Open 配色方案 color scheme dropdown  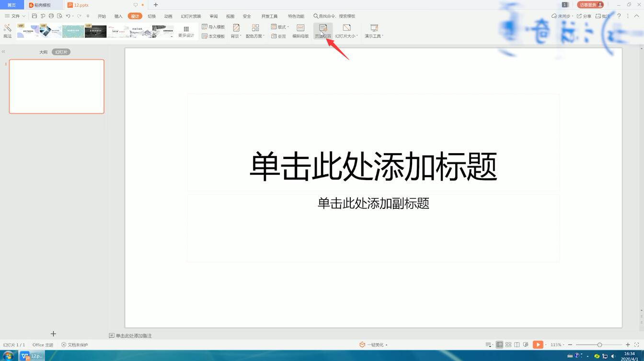pos(255,32)
